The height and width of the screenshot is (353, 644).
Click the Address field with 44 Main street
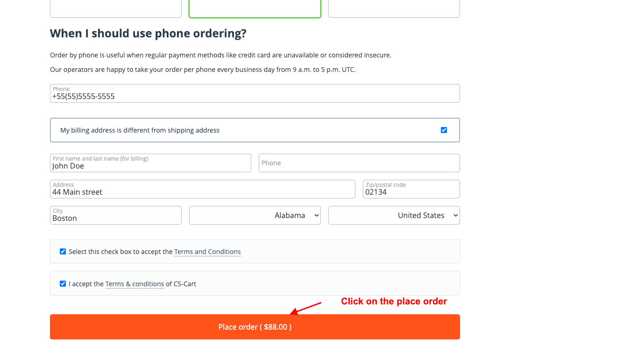pyautogui.click(x=203, y=189)
